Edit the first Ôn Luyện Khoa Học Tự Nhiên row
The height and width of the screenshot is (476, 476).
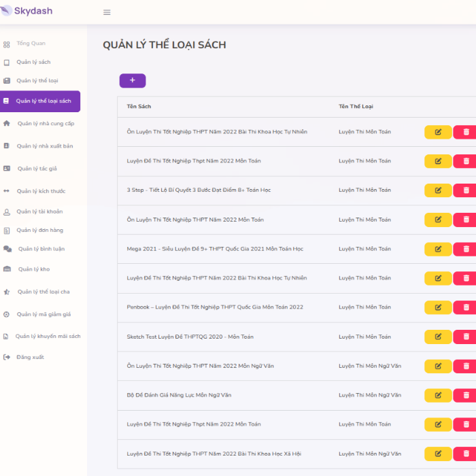[438, 132]
